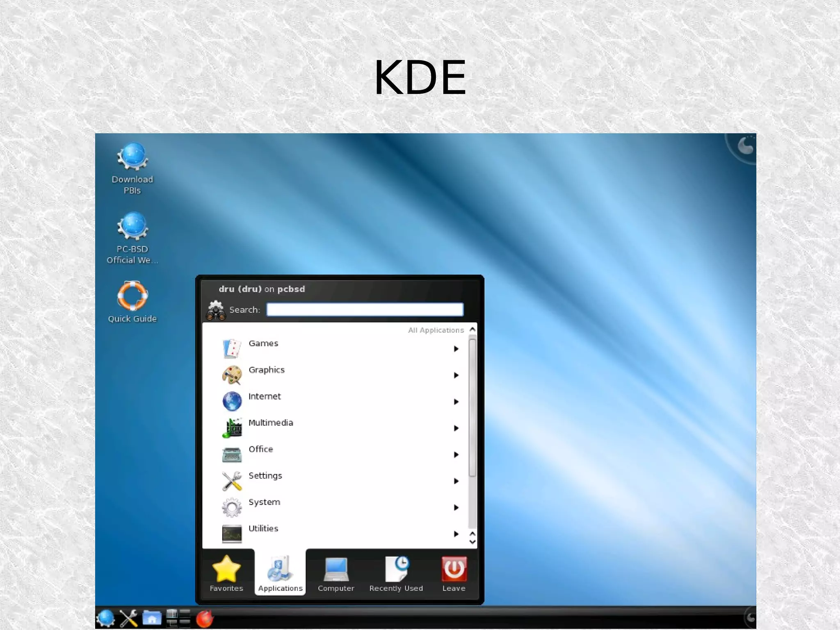Click the System gear icon

point(232,507)
